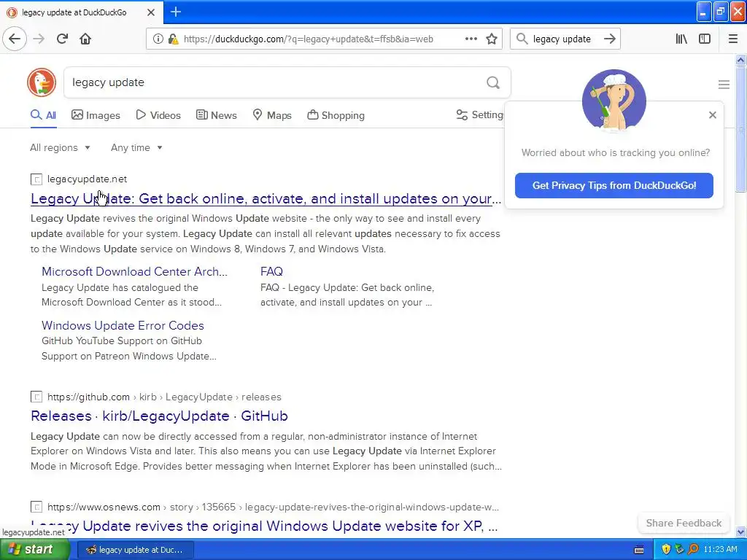The image size is (747, 560).
Task: Click Firefox search box text field
Action: point(564,39)
